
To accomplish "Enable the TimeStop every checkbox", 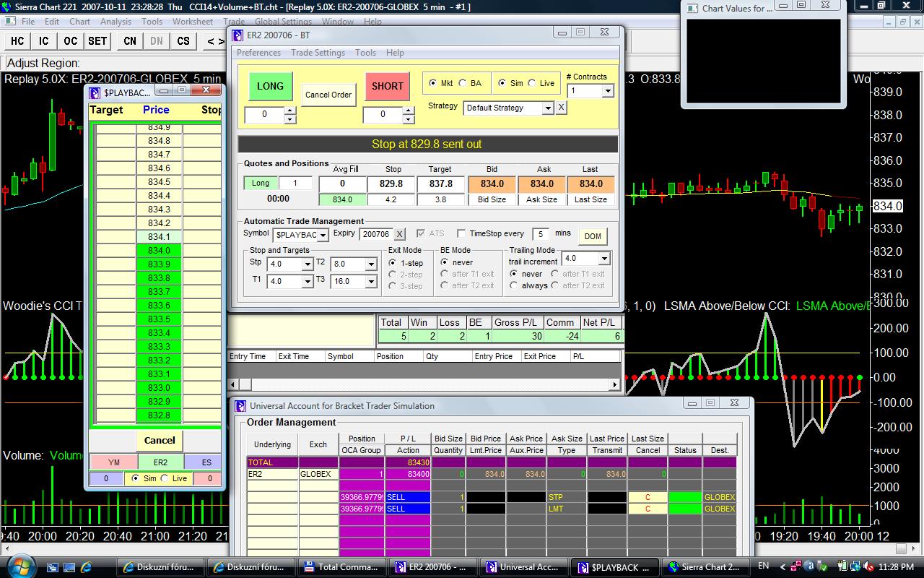I will point(461,234).
